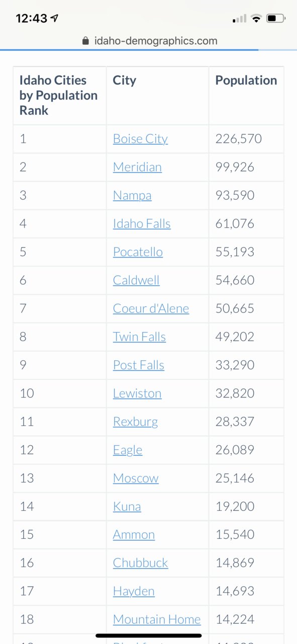This screenshot has width=297, height=644.
Task: Tap the location arrow beside the time
Action: (x=54, y=19)
